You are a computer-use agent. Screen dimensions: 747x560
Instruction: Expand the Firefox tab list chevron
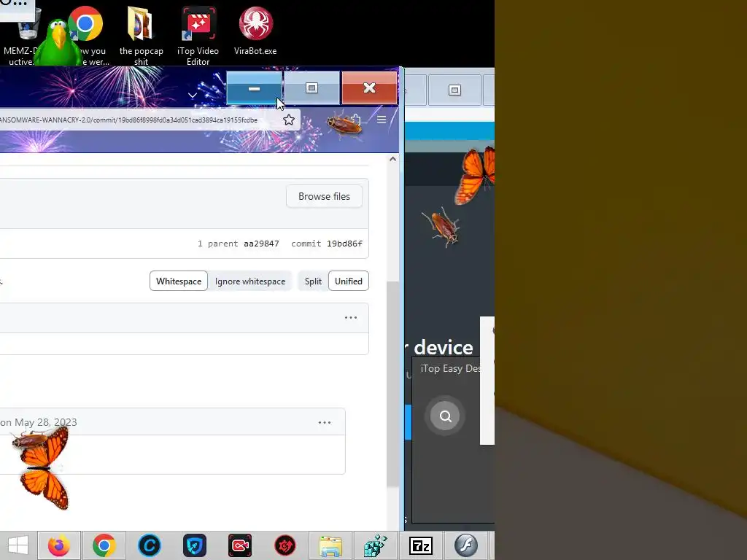pyautogui.click(x=193, y=96)
